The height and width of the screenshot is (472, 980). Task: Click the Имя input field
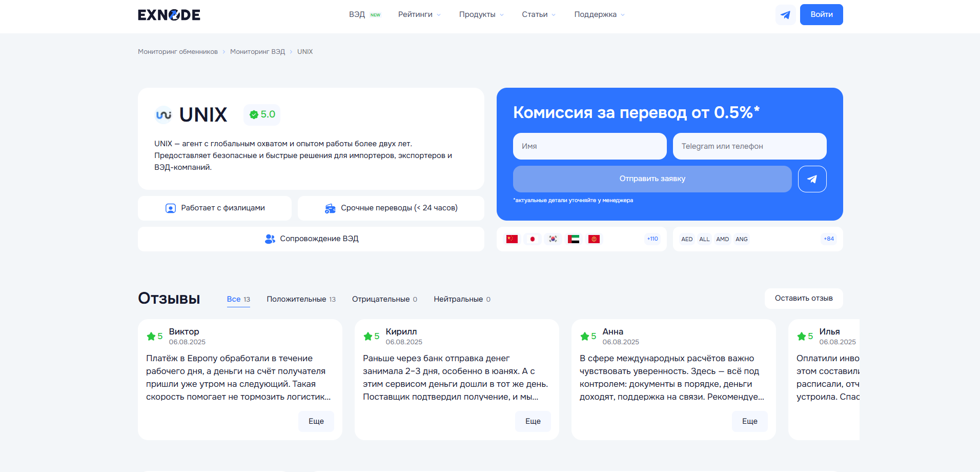click(x=589, y=146)
